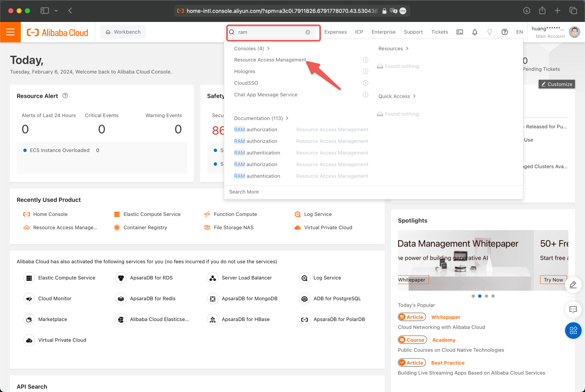Show Safari tab overview icon
The image size is (585, 392).
tap(573, 11)
